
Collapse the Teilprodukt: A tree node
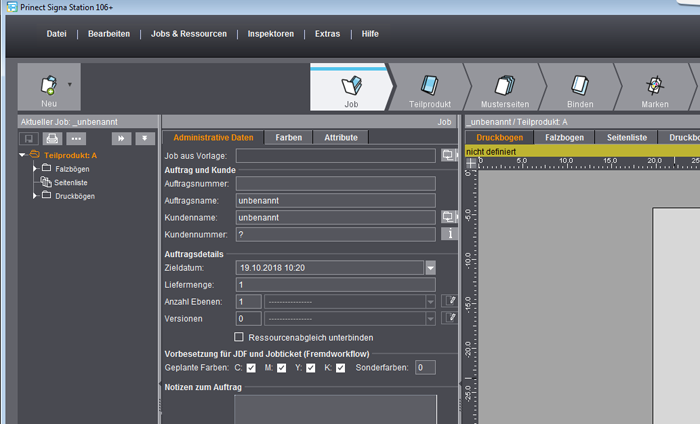(x=22, y=155)
